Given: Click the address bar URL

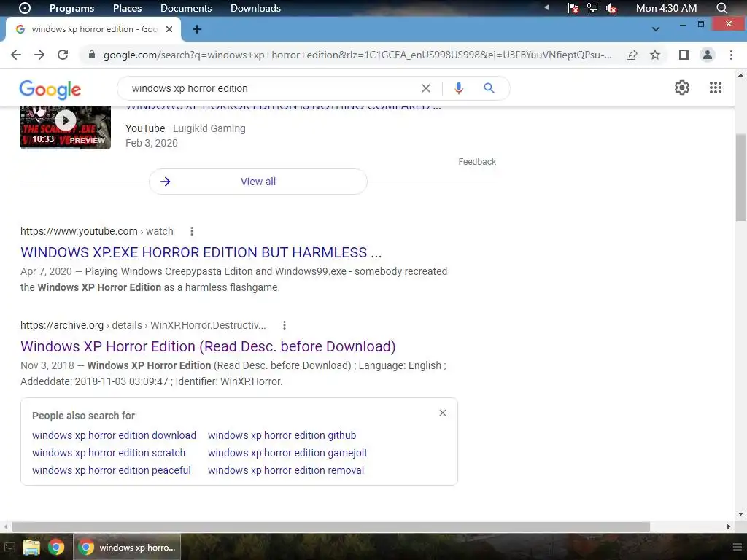Looking at the screenshot, I should point(357,55).
